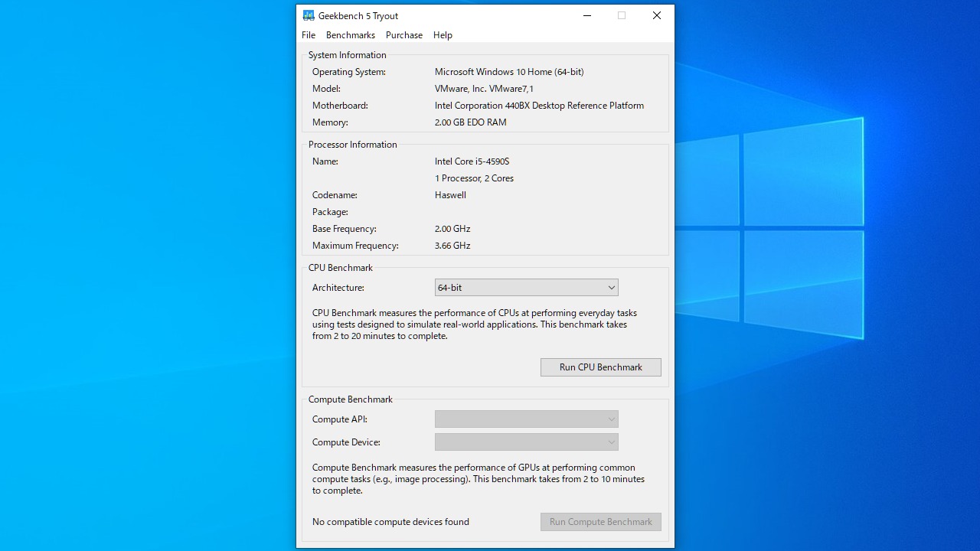Click the '2.00 GB EDO RAM' memory value

471,122
